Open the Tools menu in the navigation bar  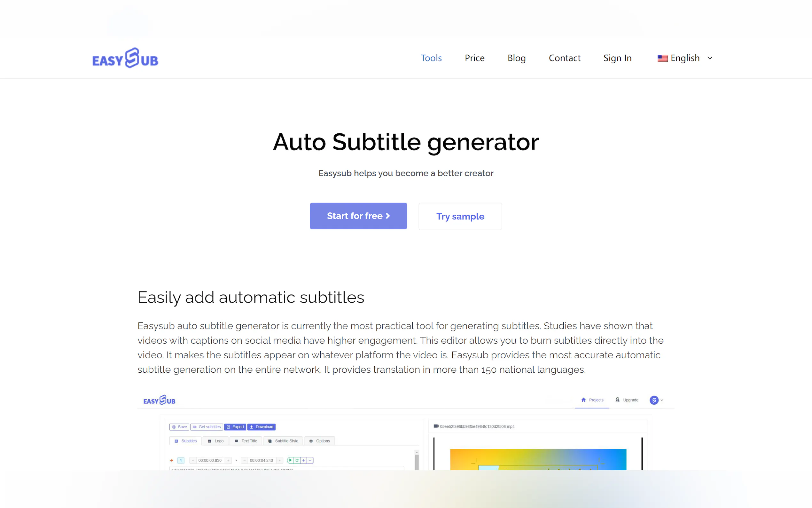point(431,58)
